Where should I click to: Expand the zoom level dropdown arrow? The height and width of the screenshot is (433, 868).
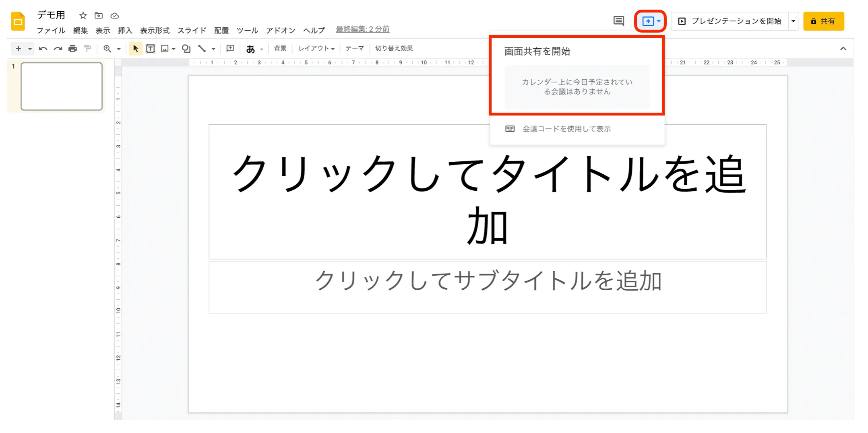pyautogui.click(x=119, y=49)
